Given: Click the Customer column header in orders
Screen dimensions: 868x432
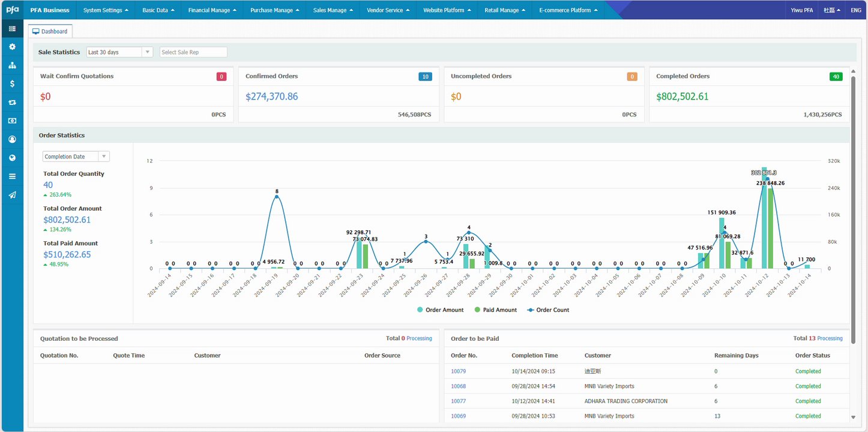Looking at the screenshot, I should [x=597, y=356].
